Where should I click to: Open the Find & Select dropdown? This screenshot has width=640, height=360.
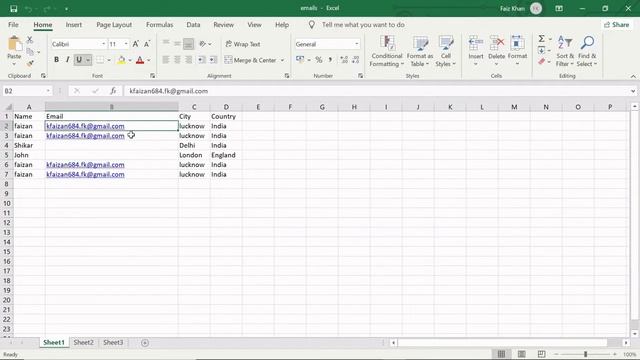(x=587, y=51)
